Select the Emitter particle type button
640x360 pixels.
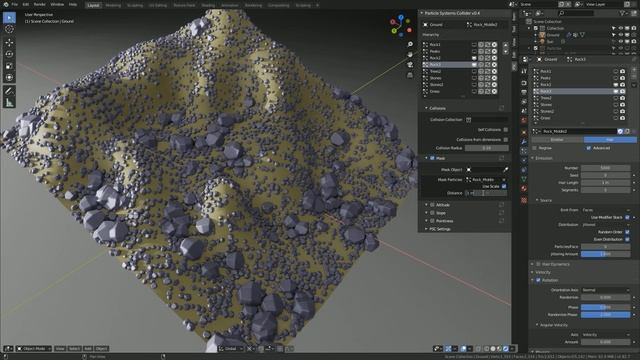[x=557, y=140]
